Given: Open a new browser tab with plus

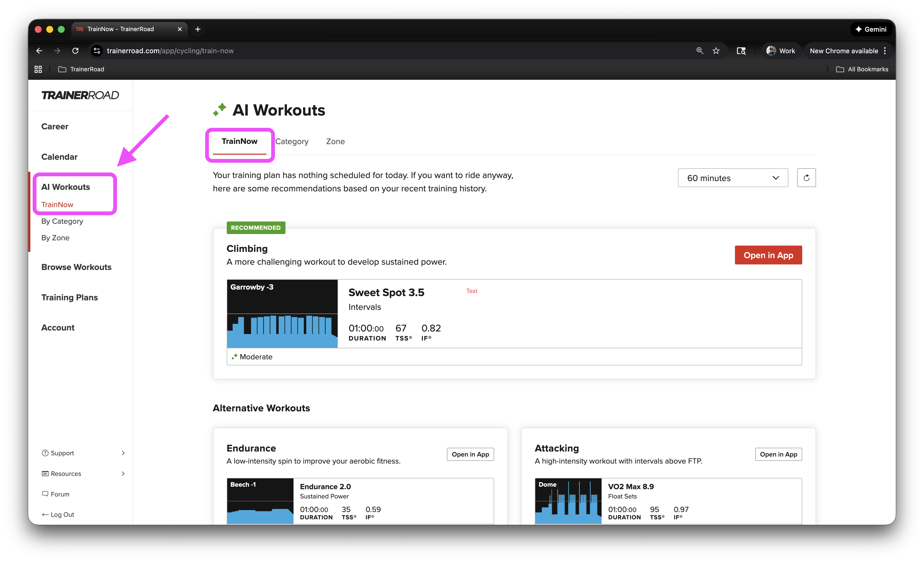Looking at the screenshot, I should [x=198, y=29].
